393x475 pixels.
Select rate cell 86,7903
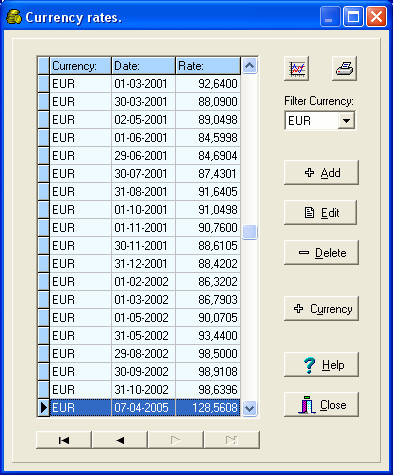tap(208, 300)
